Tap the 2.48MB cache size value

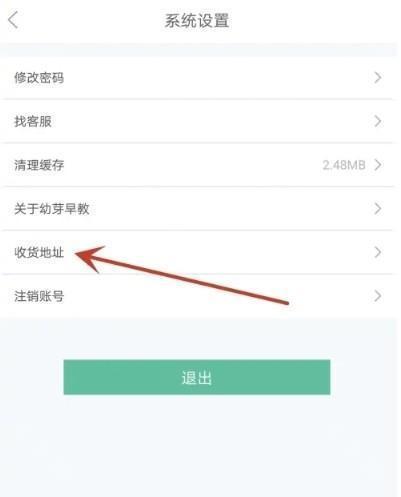tap(344, 165)
